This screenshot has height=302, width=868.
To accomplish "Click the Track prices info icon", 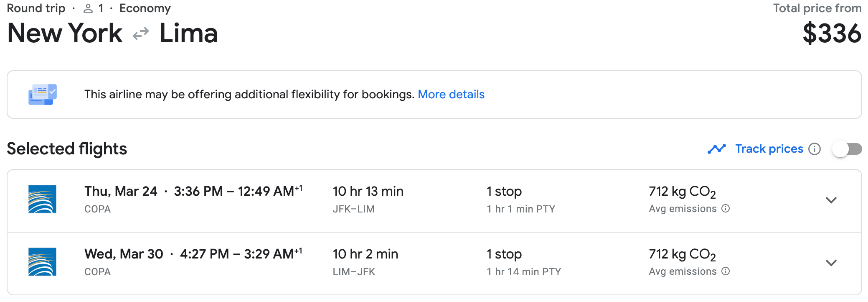I will tap(815, 149).
